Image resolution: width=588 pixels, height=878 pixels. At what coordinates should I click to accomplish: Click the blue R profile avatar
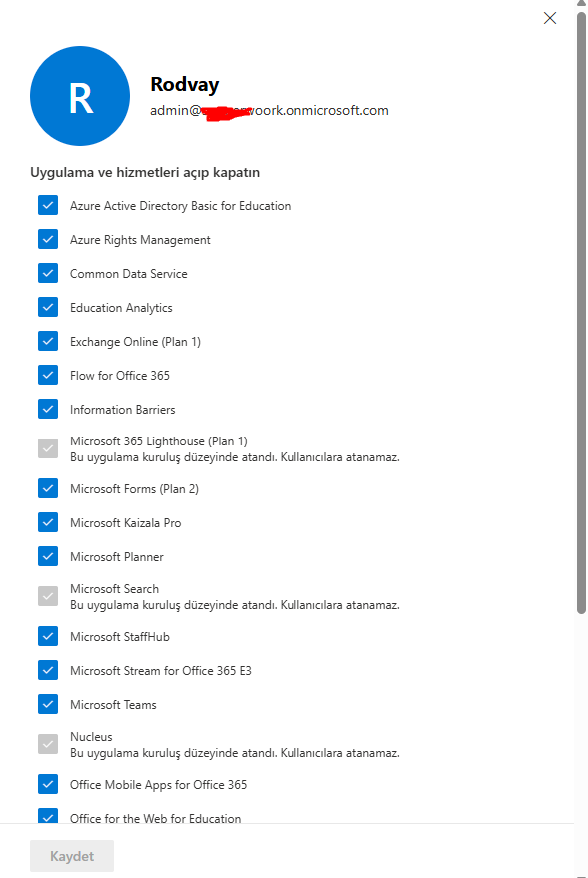[80, 96]
